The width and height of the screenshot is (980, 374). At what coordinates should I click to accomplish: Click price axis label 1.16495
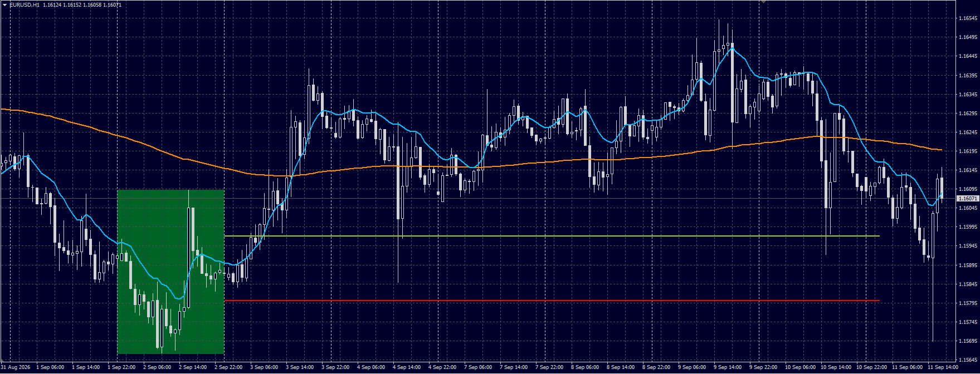968,37
